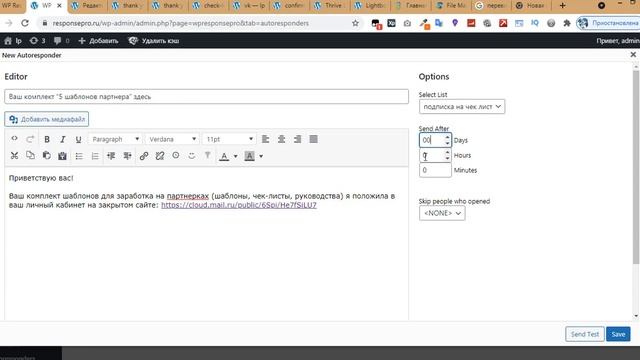
Task: Apply the background color A button
Action: tap(249, 156)
